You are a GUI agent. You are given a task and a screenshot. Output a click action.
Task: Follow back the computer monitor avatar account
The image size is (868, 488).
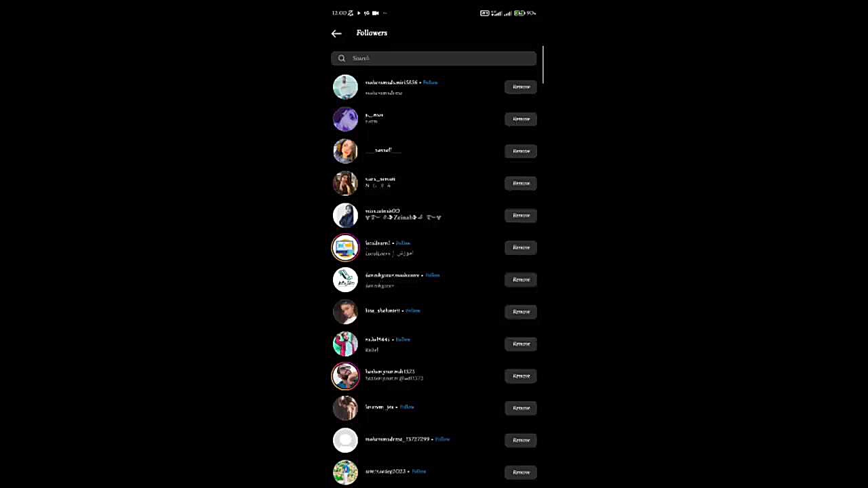point(403,243)
